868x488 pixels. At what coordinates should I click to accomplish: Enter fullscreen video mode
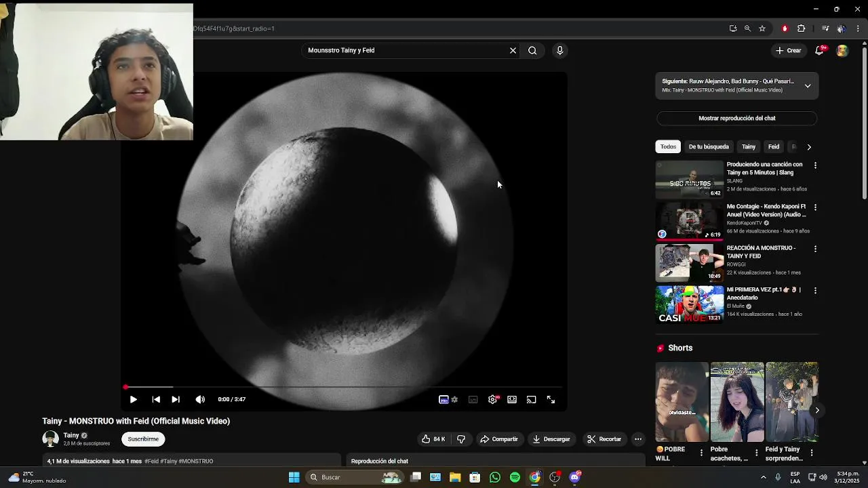[x=551, y=400]
